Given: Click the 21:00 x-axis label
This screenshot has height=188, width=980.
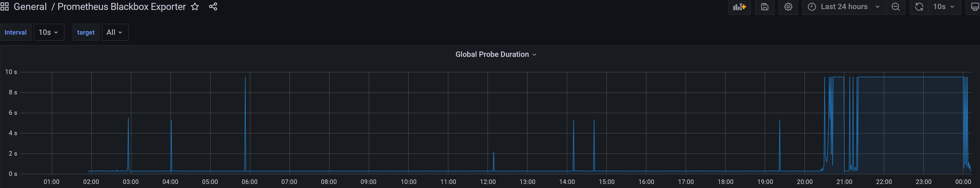Looking at the screenshot, I should coord(844,182).
